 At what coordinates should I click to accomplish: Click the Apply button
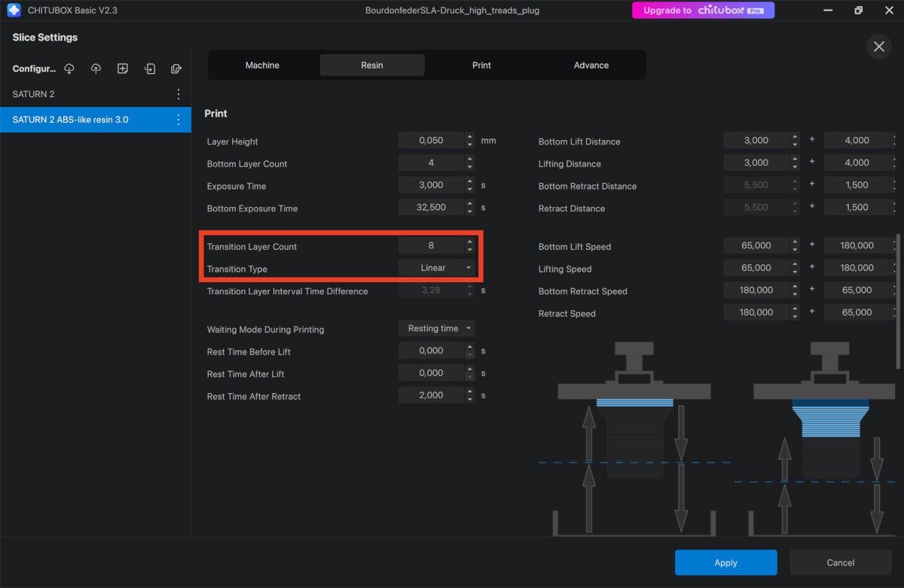pyautogui.click(x=725, y=562)
